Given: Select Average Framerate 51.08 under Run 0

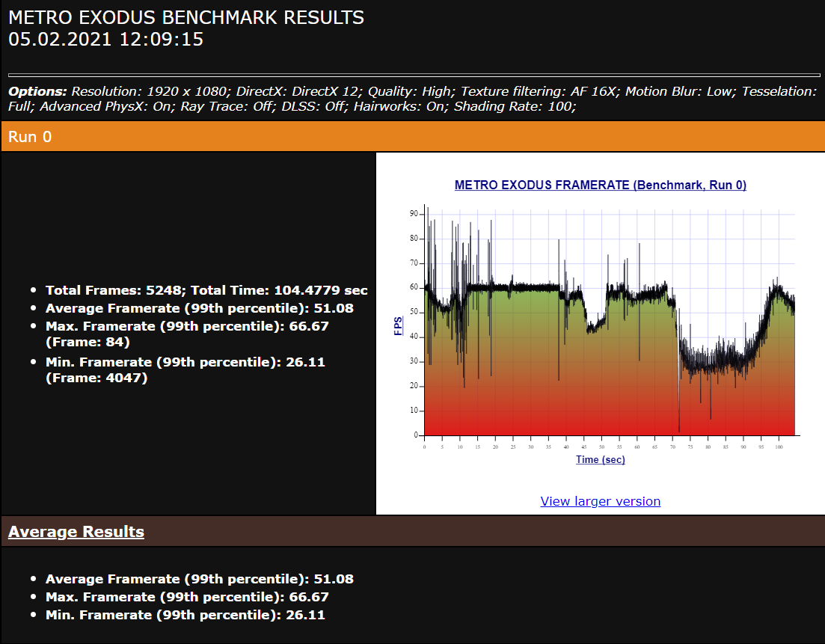Looking at the screenshot, I should (x=200, y=308).
